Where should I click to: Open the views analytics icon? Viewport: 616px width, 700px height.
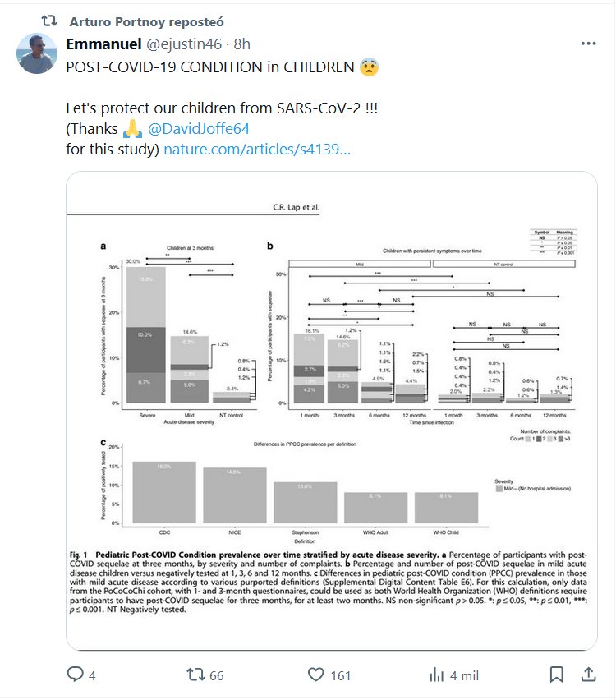pyautogui.click(x=436, y=675)
